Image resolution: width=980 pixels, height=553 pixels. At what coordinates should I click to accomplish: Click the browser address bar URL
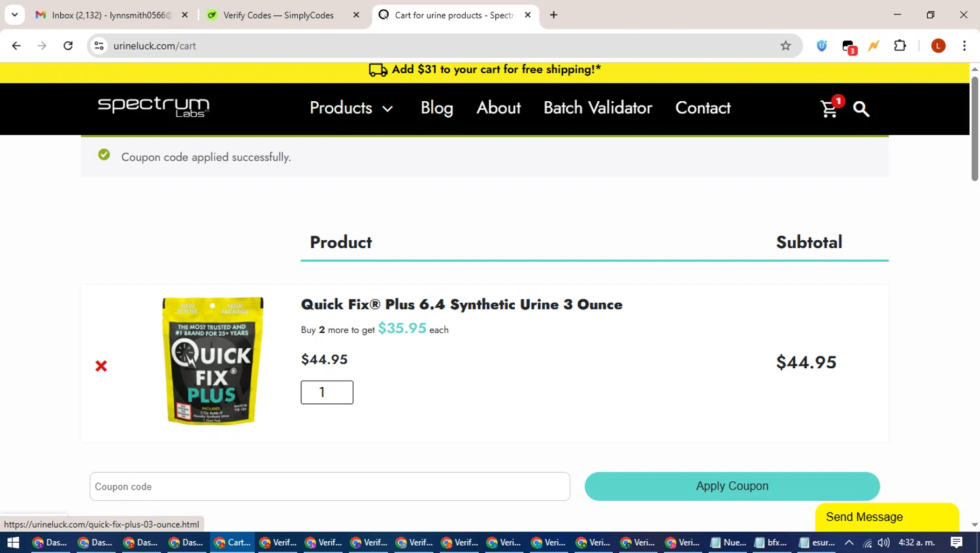(154, 46)
